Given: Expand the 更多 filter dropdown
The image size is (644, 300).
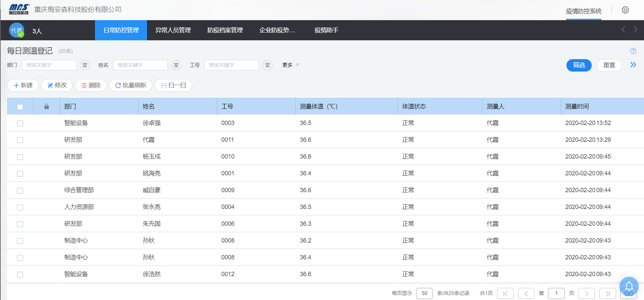Looking at the screenshot, I should [x=291, y=65].
